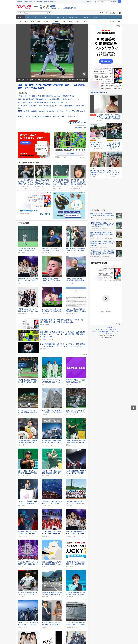Go to the 科学 category
Viewport: 138px width, 644px height.
click(71, 22)
